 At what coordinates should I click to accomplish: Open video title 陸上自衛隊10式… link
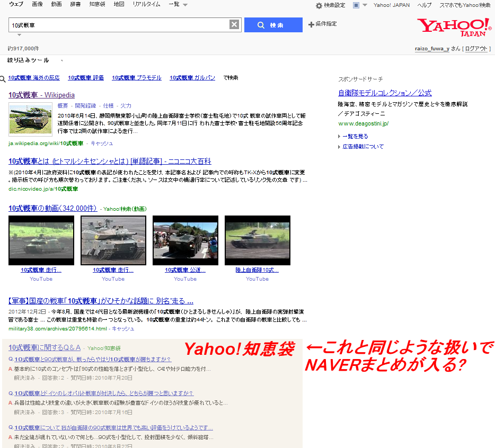(x=257, y=270)
